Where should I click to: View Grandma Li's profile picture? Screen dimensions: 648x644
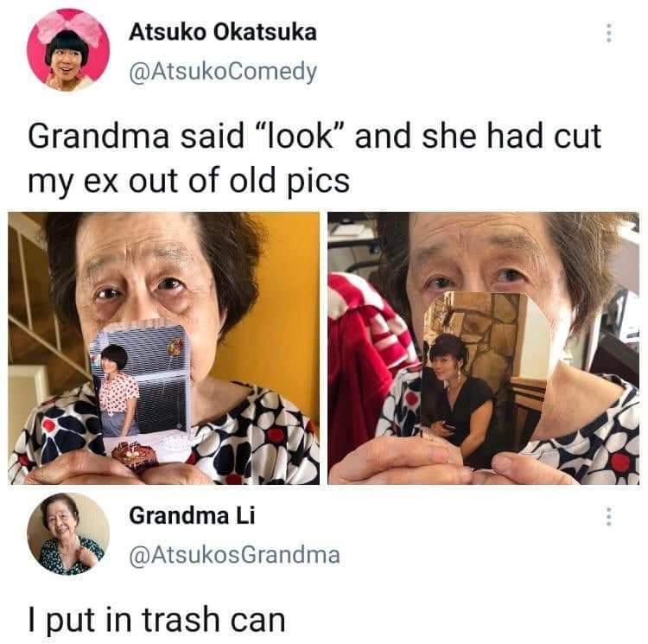pos(68,533)
